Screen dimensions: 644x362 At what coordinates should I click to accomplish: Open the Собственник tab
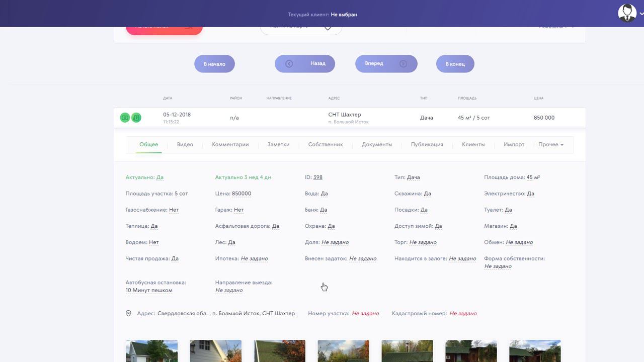pyautogui.click(x=326, y=144)
